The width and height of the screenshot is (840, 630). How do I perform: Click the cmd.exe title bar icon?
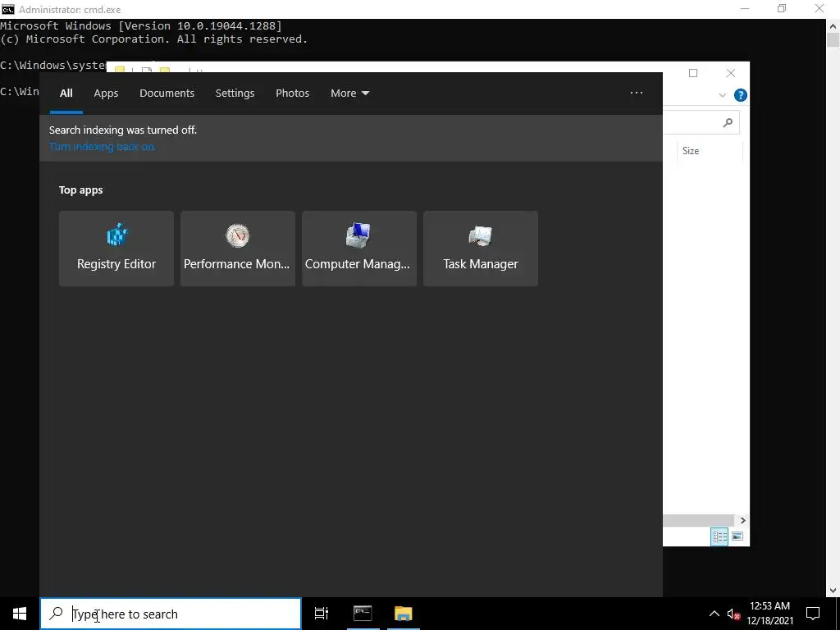point(7,9)
